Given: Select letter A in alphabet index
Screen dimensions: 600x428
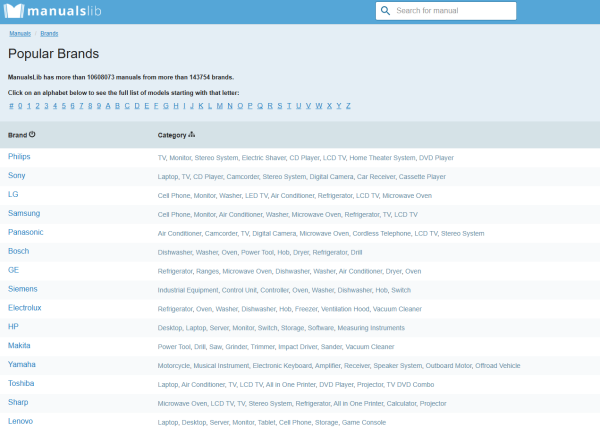Looking at the screenshot, I should pos(108,106).
